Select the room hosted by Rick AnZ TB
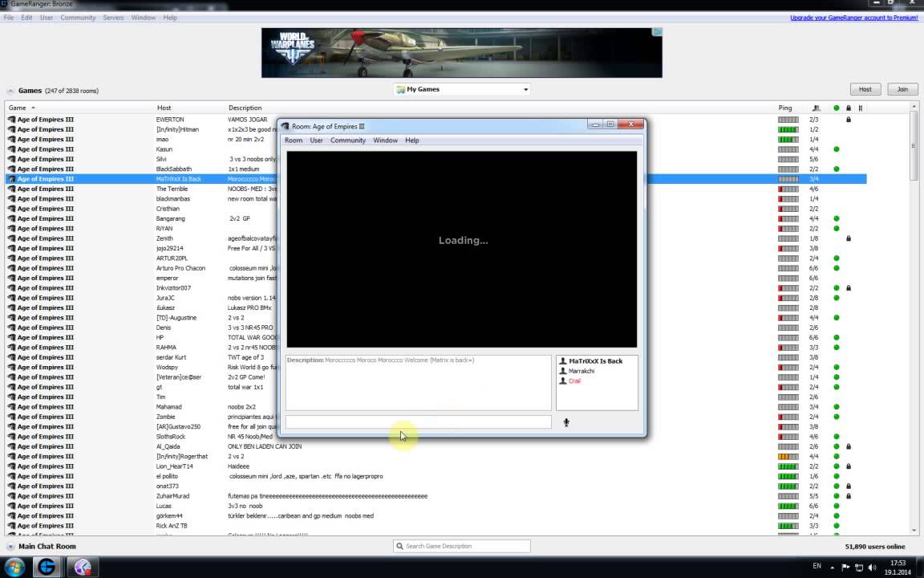 pyautogui.click(x=436, y=526)
